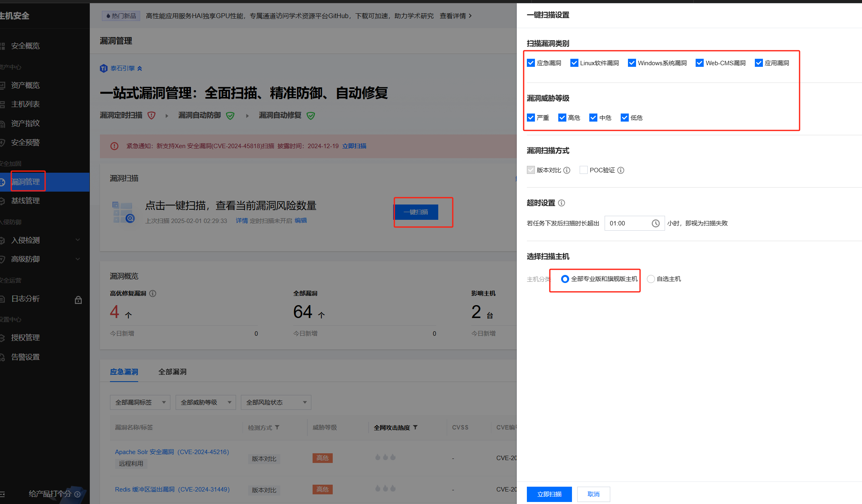The height and width of the screenshot is (504, 862).
Task: Click 编辑 for scheduled scan
Action: tap(300, 221)
